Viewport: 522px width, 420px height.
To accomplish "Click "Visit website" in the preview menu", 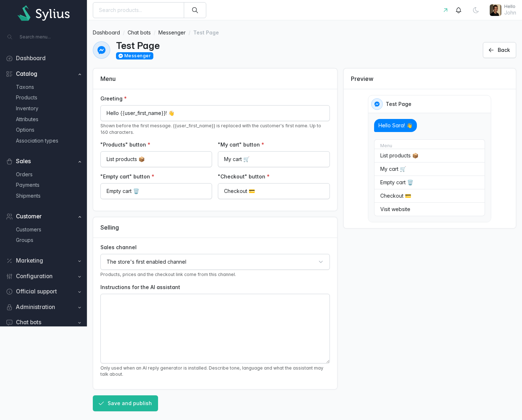I will tap(430, 209).
